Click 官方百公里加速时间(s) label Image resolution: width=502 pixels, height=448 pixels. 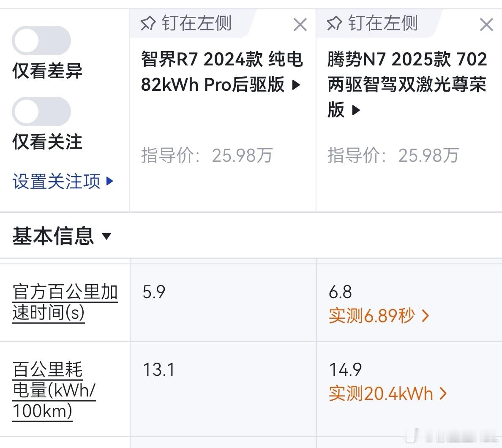(x=65, y=302)
